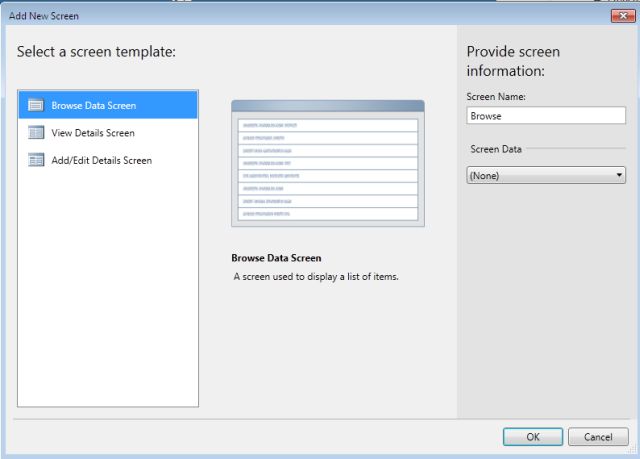Open the Screen Data dropdown showing (None)
640x459 pixels.
(546, 175)
